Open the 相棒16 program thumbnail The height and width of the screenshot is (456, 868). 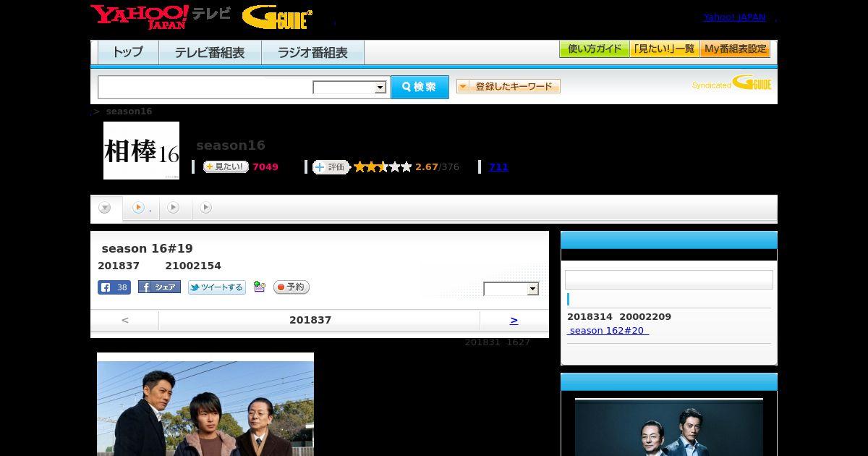pyautogui.click(x=141, y=151)
